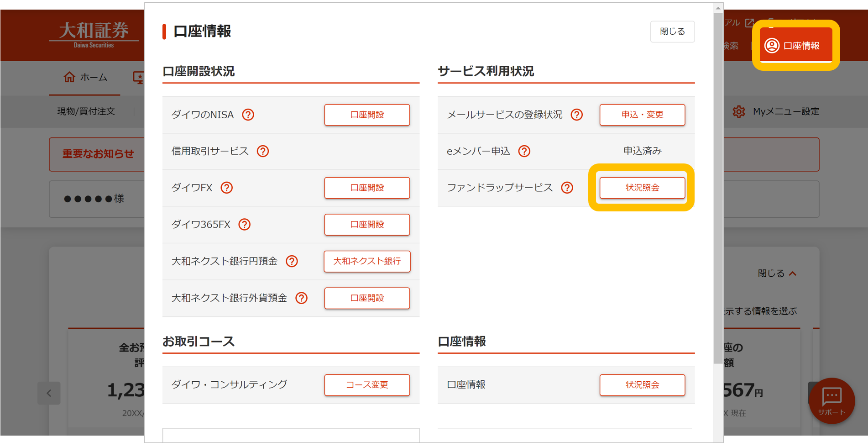Open the サポート chat icon
Screen dimensions: 868x447
tap(831, 401)
